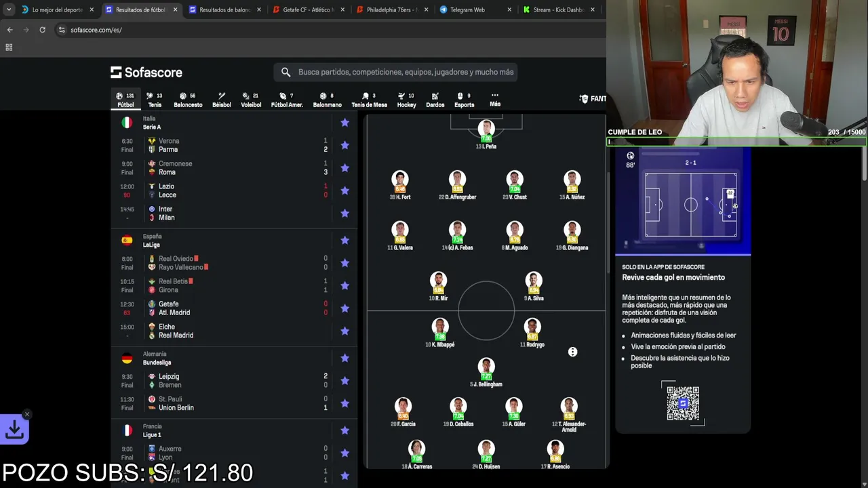Dismiss the download overlay with X
Viewport: 868px width, 488px height.
[27, 414]
